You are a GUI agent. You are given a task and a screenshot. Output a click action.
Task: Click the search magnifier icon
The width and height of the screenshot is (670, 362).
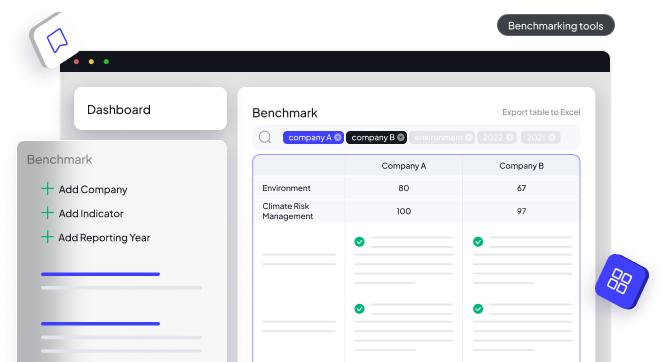pos(265,137)
